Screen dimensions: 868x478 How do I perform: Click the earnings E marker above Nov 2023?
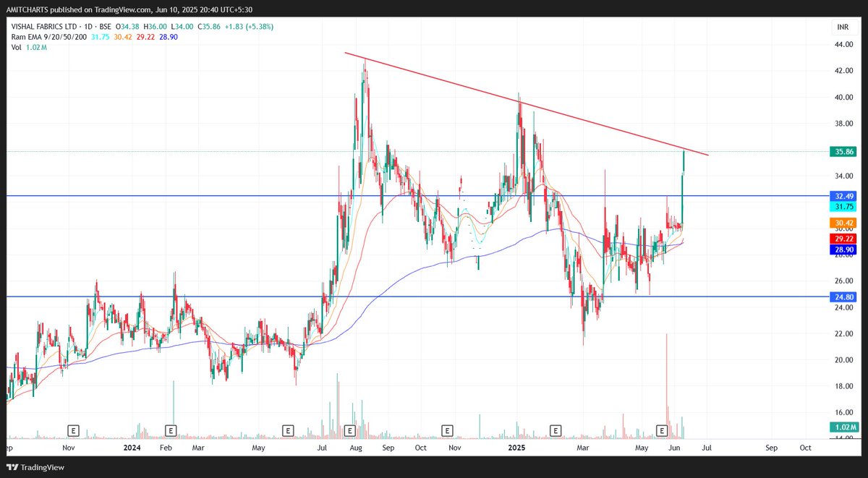pos(73,430)
